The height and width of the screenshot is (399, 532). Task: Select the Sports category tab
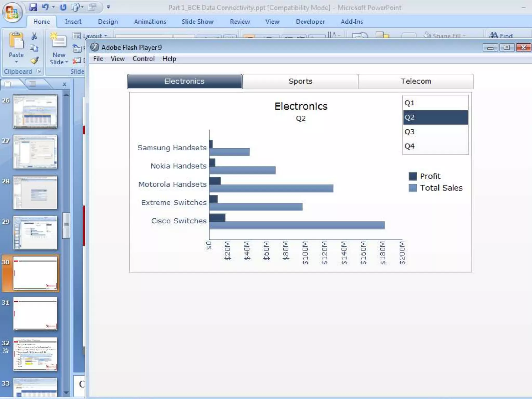[301, 81]
